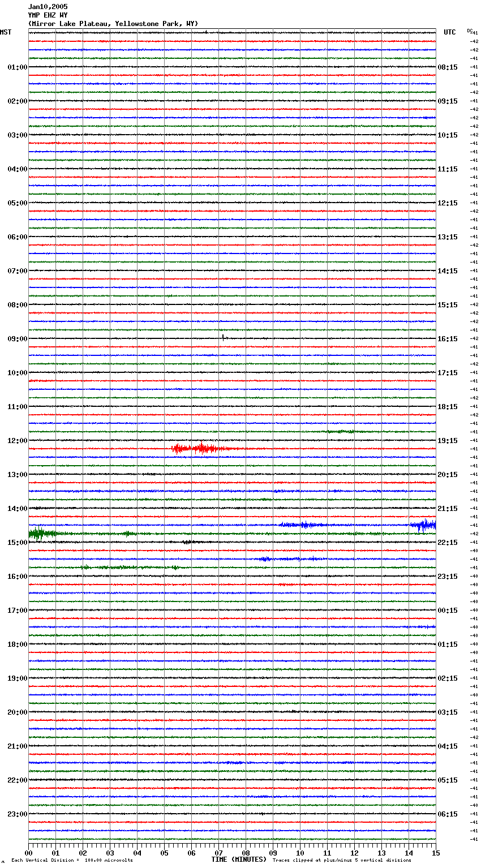Click the minute 05 tick label on time axis
Viewport: 481px width, 868px height.
tap(164, 853)
